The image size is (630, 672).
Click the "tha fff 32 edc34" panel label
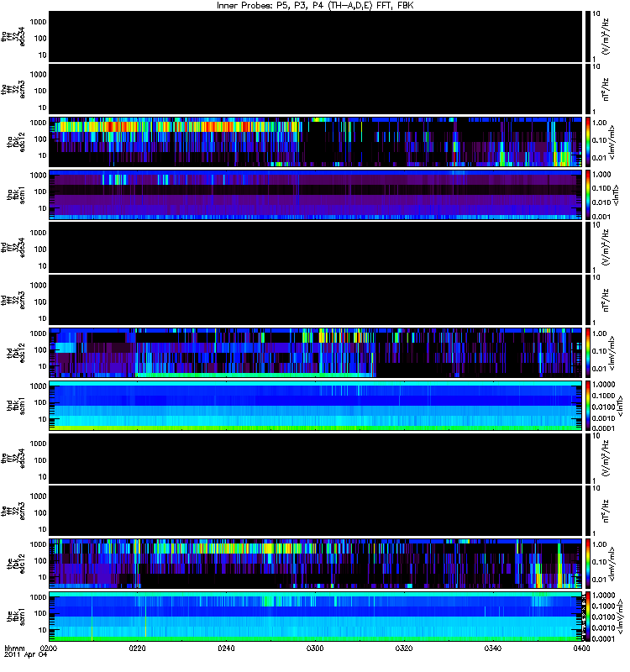[13, 36]
